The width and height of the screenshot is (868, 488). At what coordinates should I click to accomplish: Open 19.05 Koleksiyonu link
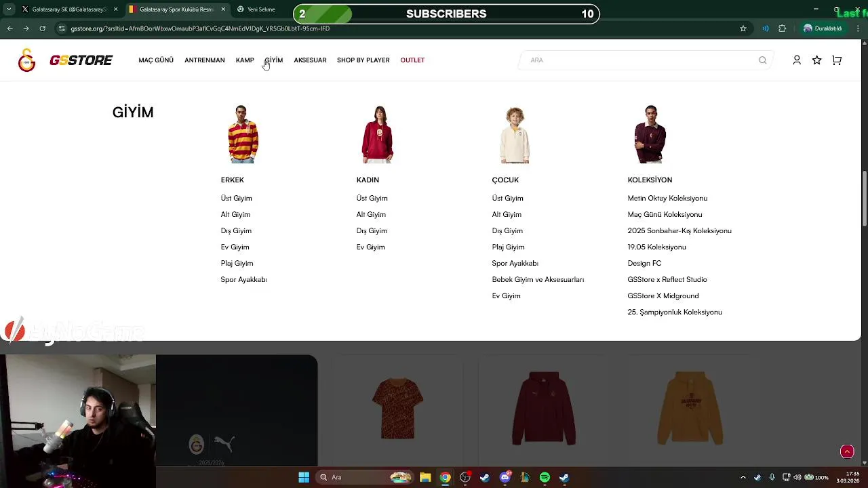pos(656,247)
